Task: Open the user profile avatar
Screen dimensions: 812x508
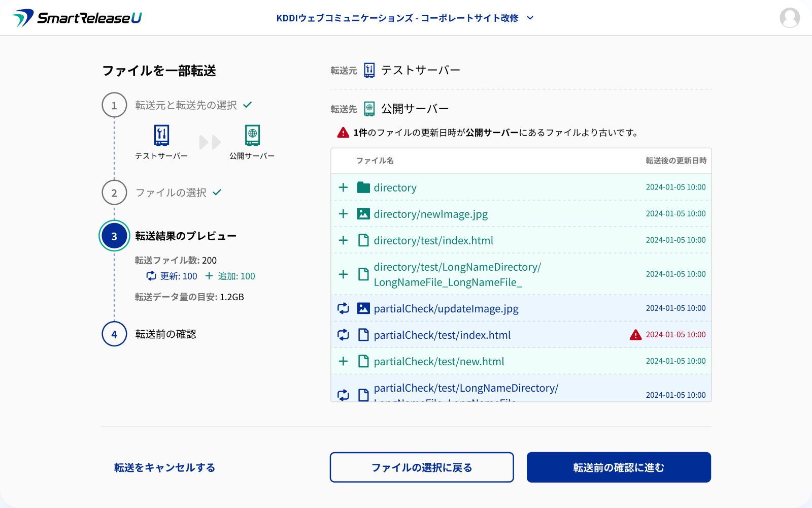Action: click(x=789, y=18)
